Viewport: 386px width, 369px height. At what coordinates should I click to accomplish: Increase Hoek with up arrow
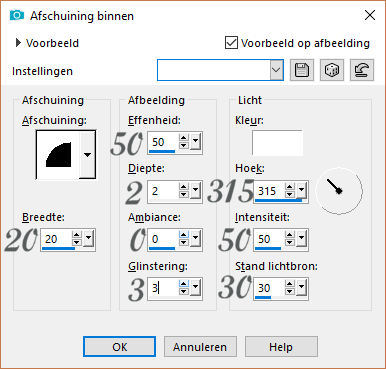[289, 187]
